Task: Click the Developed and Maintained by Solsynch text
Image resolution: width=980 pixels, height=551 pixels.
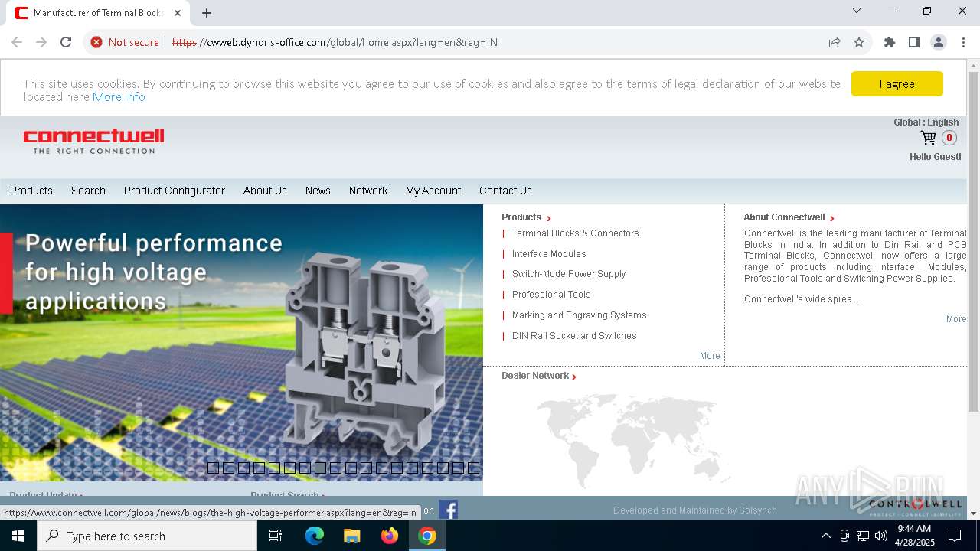Action: coord(695,510)
